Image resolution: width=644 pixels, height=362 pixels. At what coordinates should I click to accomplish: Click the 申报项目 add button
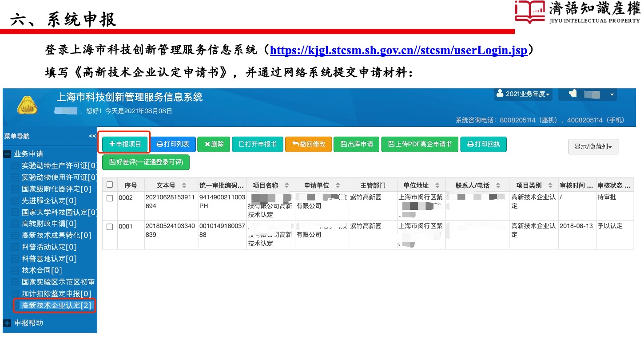125,144
